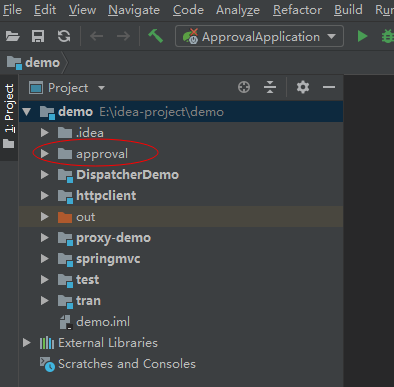The image size is (394, 387).
Task: Click the tran module folder icon
Action: tap(65, 302)
